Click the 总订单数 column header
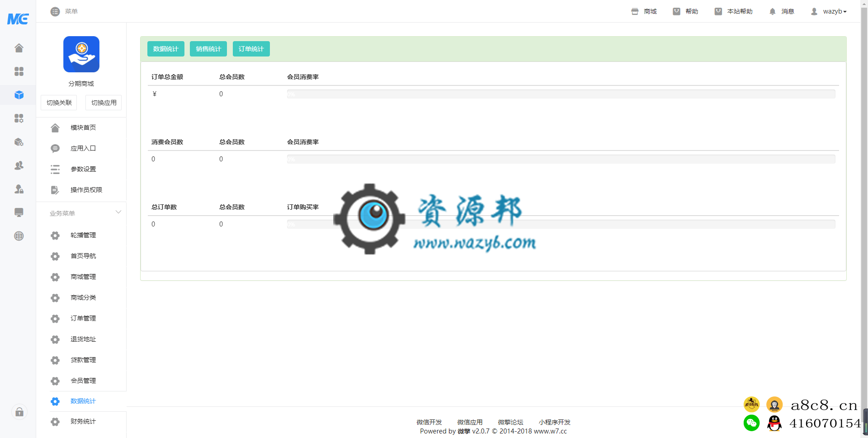The image size is (868, 438). (x=164, y=207)
